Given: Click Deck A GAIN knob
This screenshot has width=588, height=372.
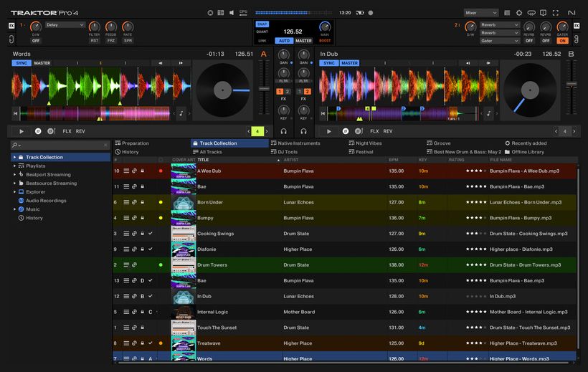Looking at the screenshot, I should click(x=284, y=54).
